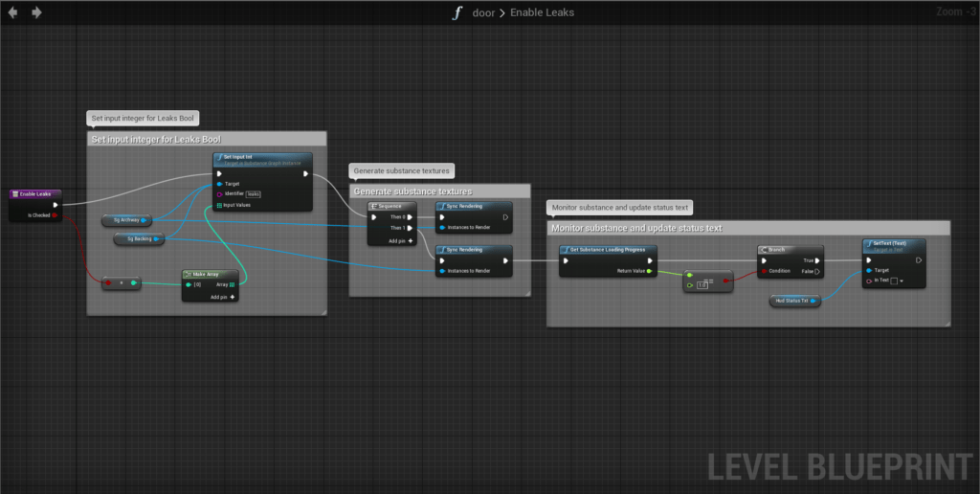Screen dimensions: 980x494
Task: Click Sequence execution input pin
Action: 374,217
